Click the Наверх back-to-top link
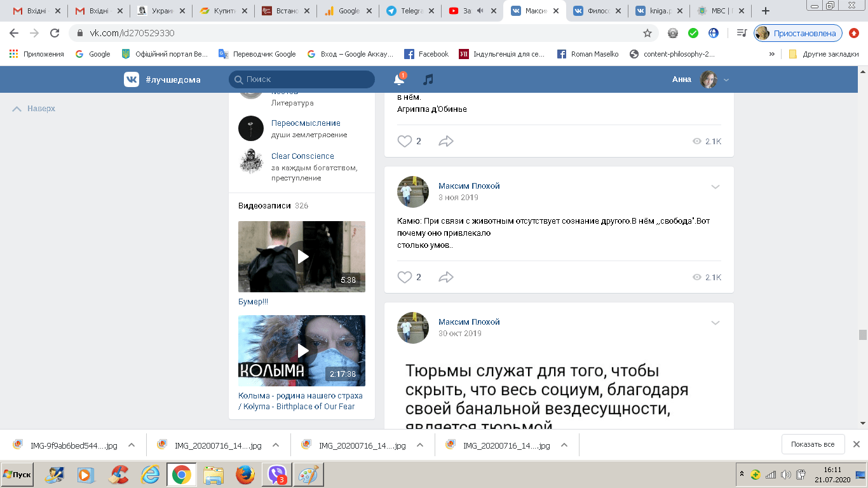Screen dimensions: 868x488 pyautogui.click(x=34, y=109)
